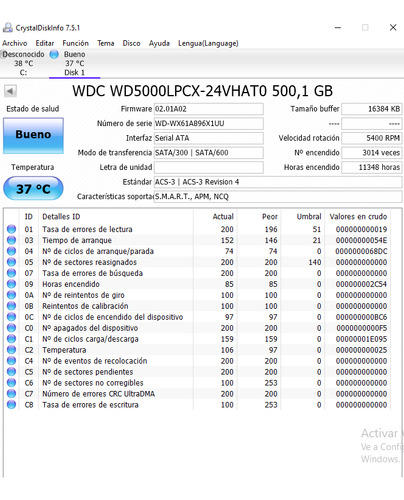Click the power-on count field 3014 veces
The image size is (404, 500).
point(372,153)
